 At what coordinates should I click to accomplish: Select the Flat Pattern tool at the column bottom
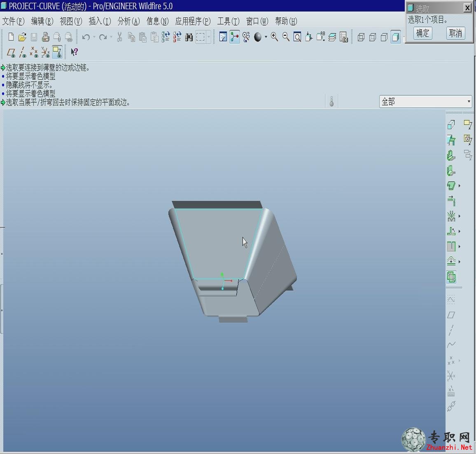[x=451, y=277]
